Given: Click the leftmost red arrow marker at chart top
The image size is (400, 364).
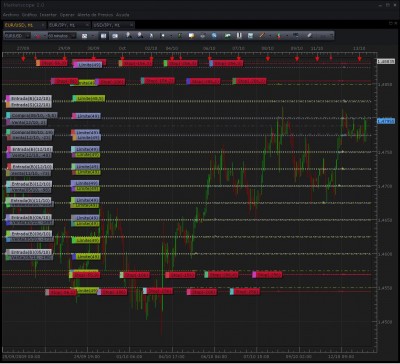Looking at the screenshot, I should pos(23,59).
